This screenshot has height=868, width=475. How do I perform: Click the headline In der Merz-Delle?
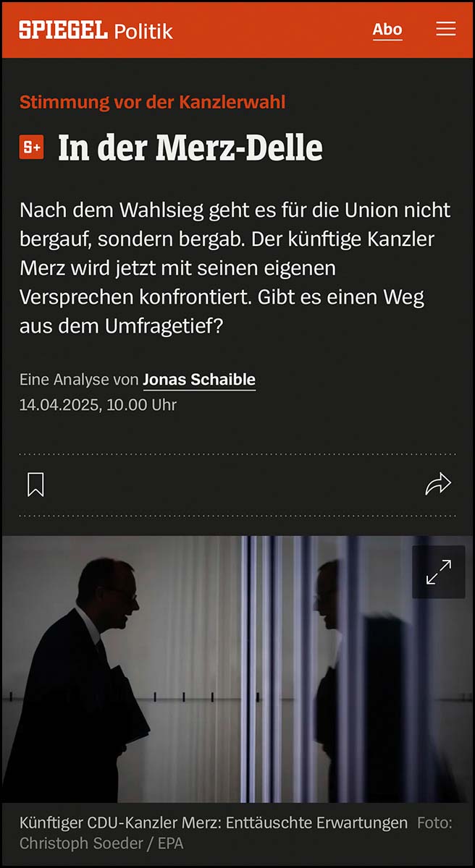pos(190,148)
